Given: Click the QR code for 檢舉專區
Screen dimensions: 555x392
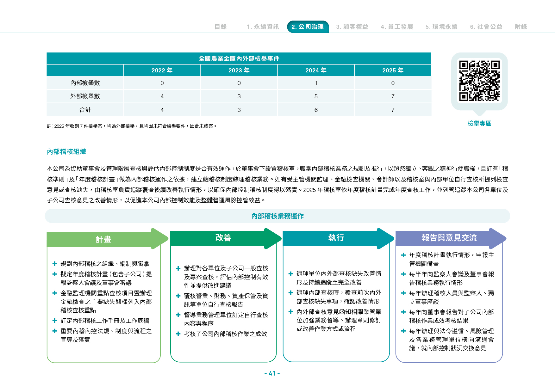Looking at the screenshot, I should (479, 81).
